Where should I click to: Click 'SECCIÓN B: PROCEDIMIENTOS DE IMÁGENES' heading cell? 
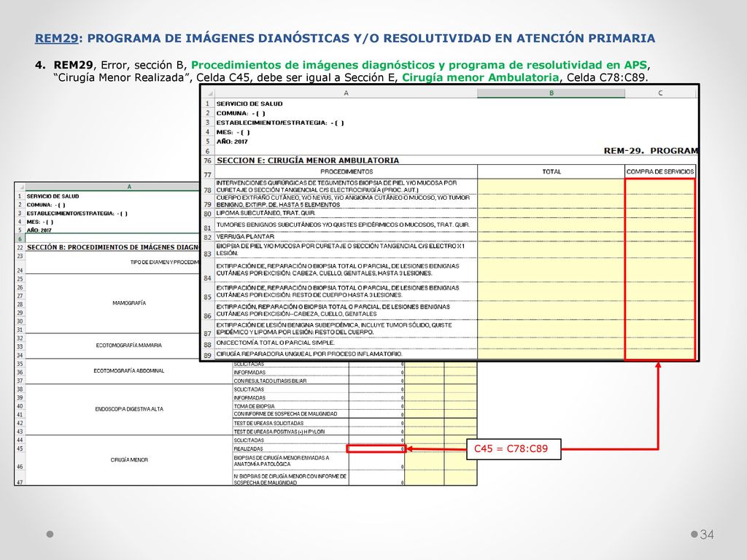click(113, 248)
